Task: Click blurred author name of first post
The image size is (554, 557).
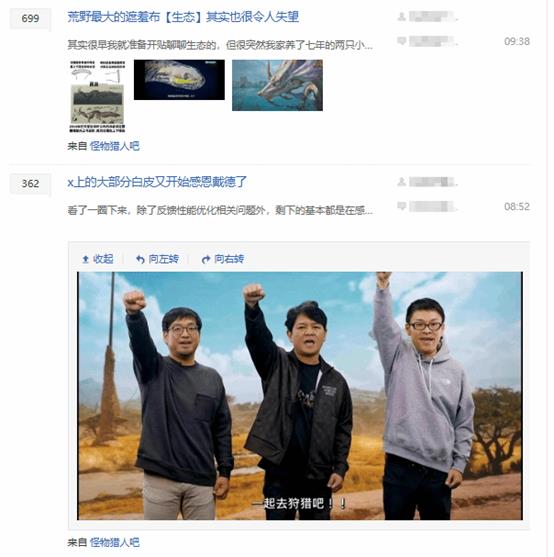Action: tap(433, 16)
